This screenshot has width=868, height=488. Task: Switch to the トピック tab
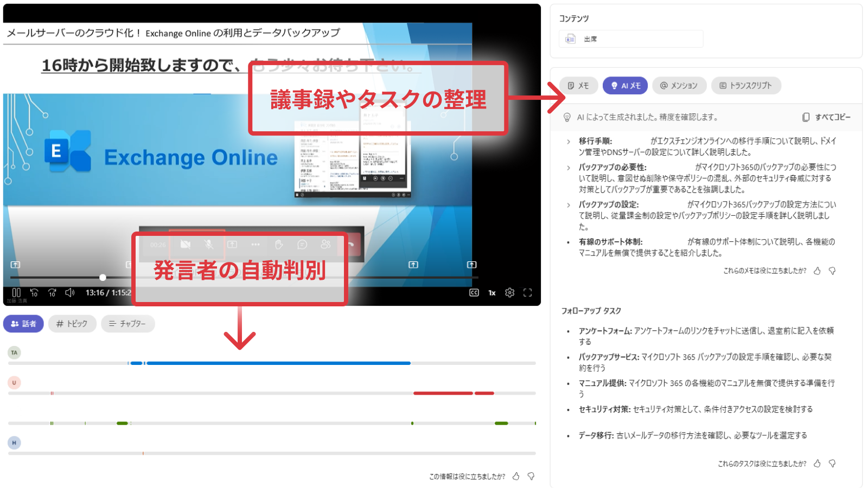72,324
